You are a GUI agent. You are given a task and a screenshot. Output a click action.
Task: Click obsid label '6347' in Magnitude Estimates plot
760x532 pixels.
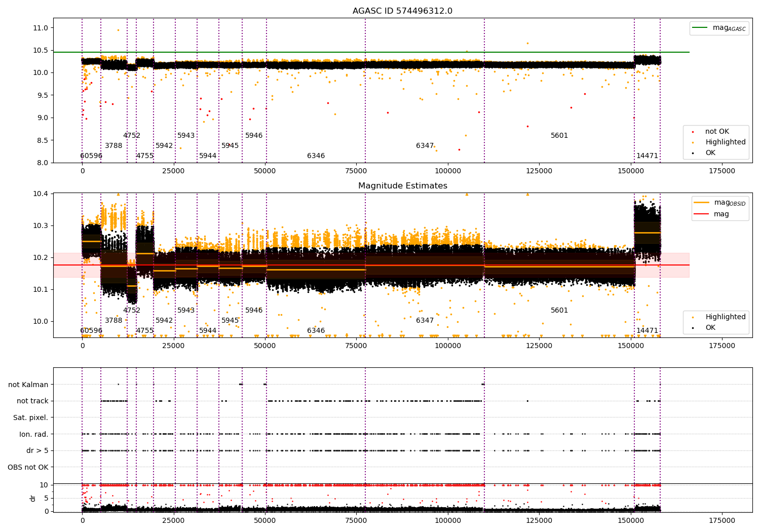[425, 320]
